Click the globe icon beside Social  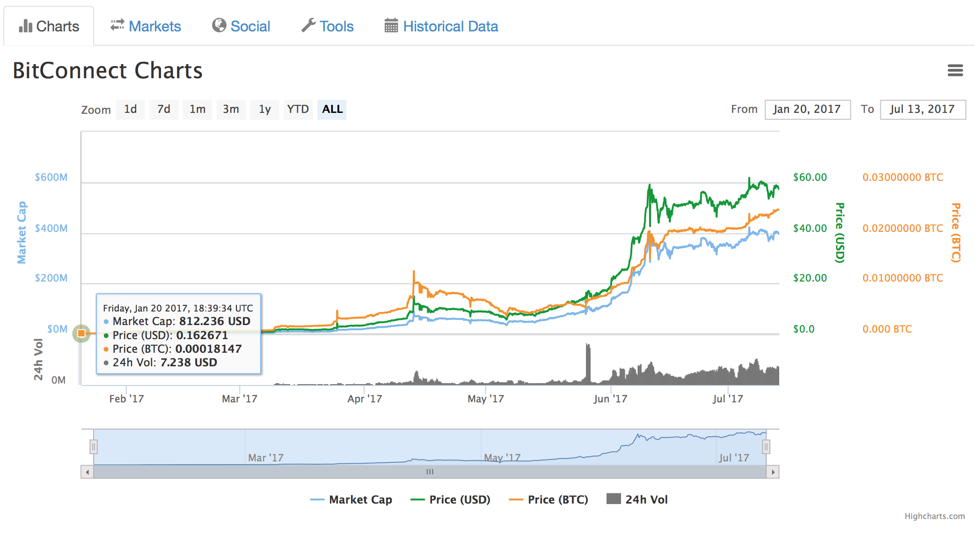coord(219,25)
